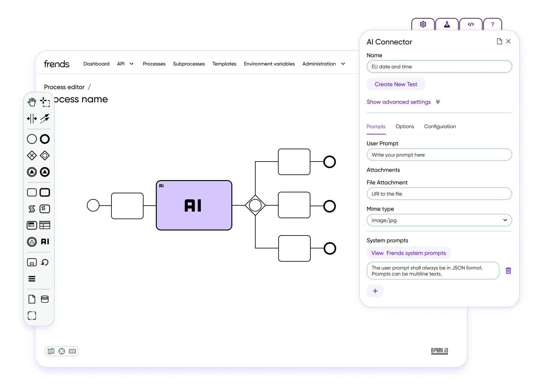This screenshot has height=392, width=543.
Task: Expand the API navigation menu
Action: click(125, 64)
